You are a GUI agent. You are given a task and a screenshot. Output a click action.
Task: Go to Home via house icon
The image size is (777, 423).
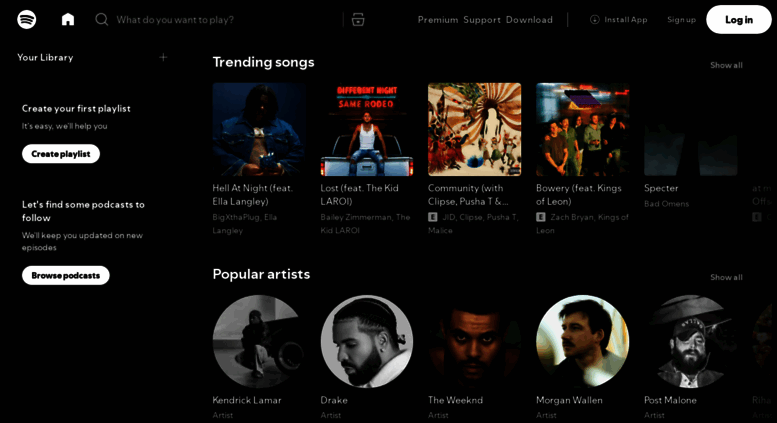pyautogui.click(x=68, y=19)
